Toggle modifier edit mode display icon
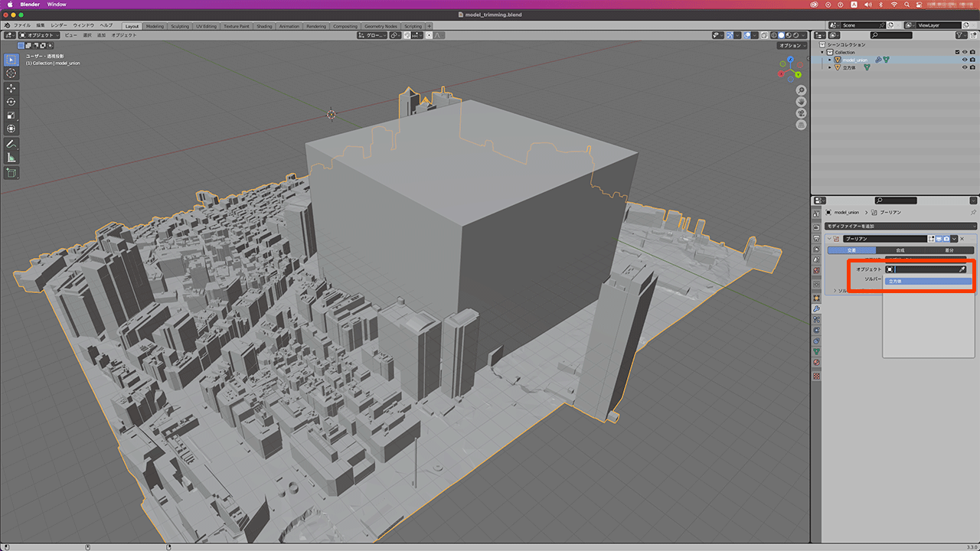980x551 pixels. click(932, 239)
